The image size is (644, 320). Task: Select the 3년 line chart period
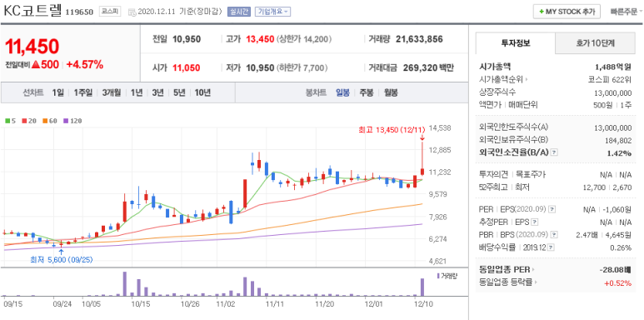(x=157, y=92)
